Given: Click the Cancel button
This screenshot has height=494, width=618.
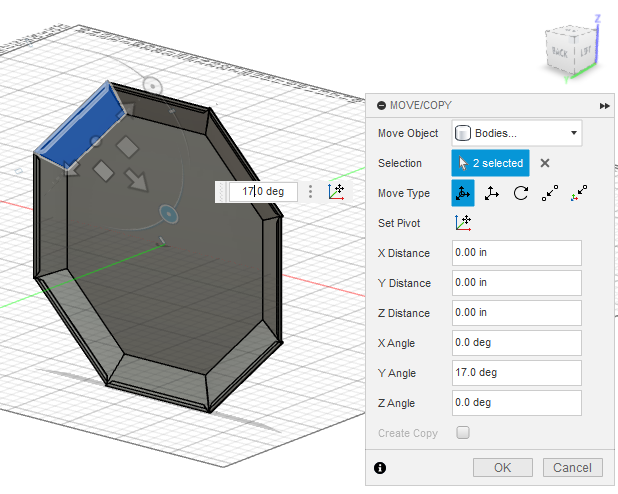Looking at the screenshot, I should pyautogui.click(x=572, y=468).
